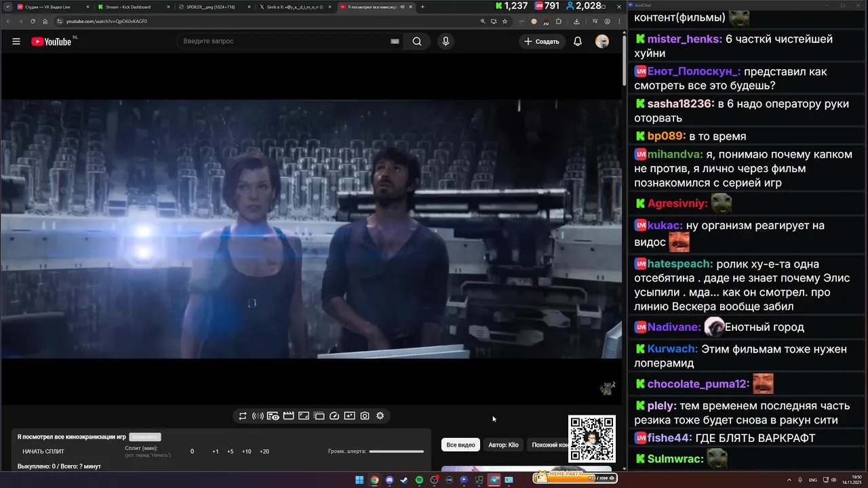This screenshot has height=488, width=868.
Task: Click username chocolate_puma12 in chat
Action: point(698,384)
